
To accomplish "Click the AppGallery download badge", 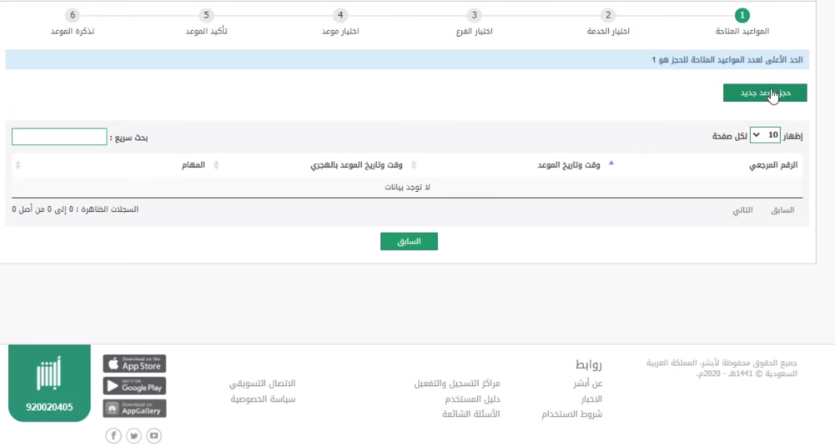I will click(134, 409).
